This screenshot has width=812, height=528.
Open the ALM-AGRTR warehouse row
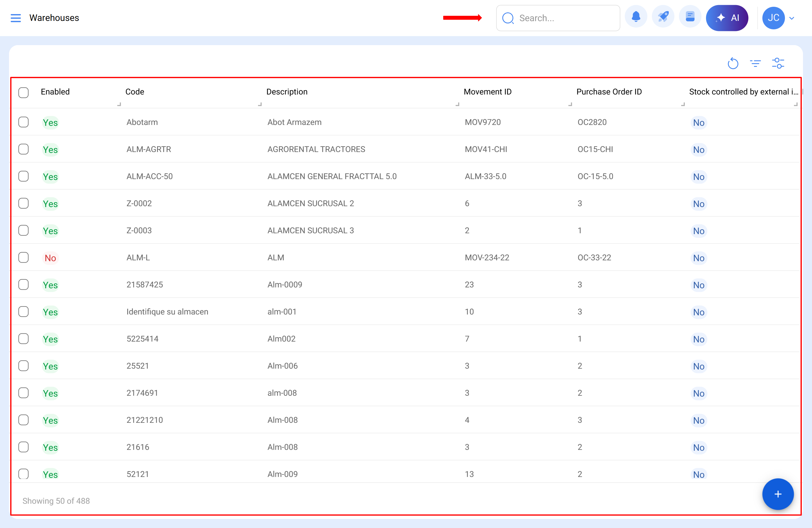(149, 149)
